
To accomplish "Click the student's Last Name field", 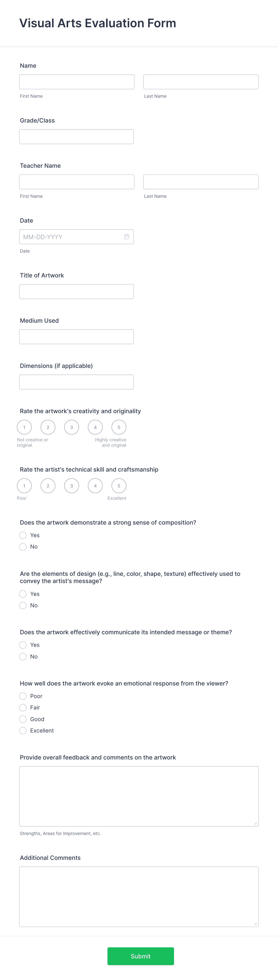I will click(201, 81).
